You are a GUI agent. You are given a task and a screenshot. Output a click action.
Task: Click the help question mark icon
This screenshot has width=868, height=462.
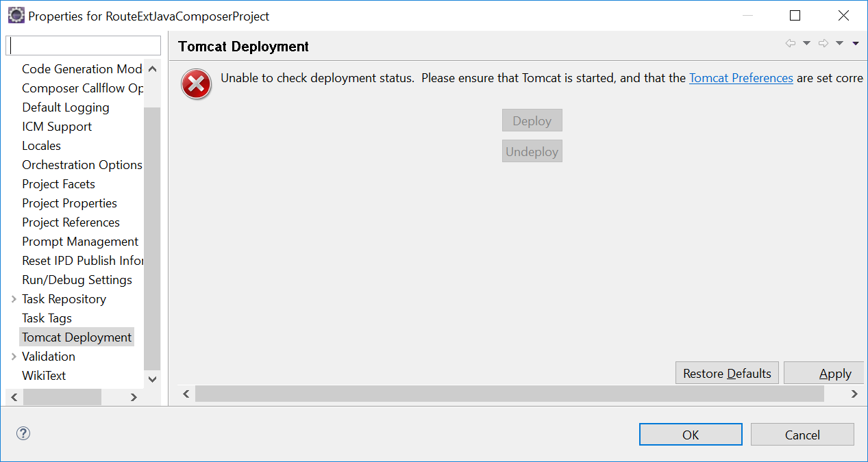23,433
